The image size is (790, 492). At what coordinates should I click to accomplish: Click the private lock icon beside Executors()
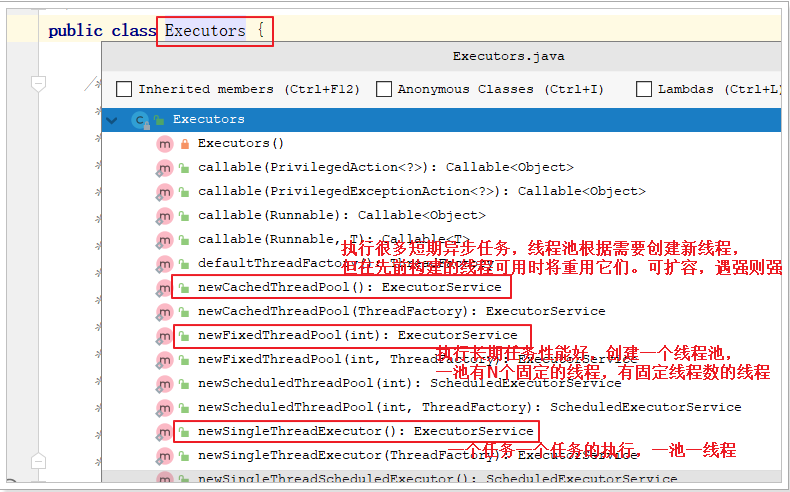pos(184,144)
